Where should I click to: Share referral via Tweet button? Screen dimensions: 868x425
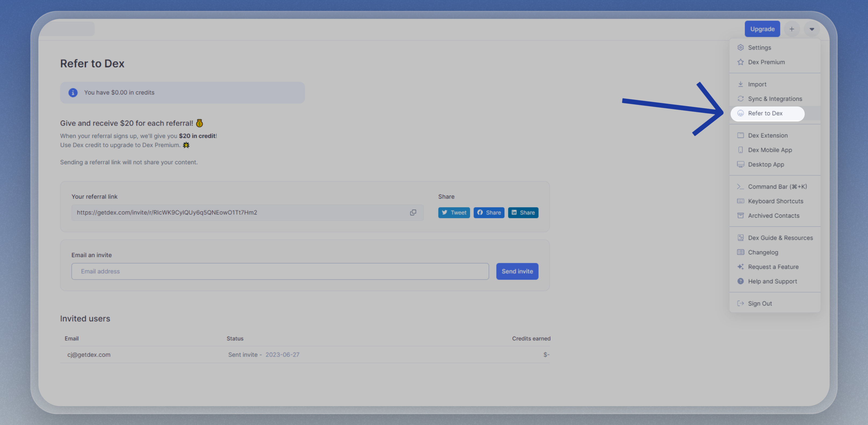point(454,213)
